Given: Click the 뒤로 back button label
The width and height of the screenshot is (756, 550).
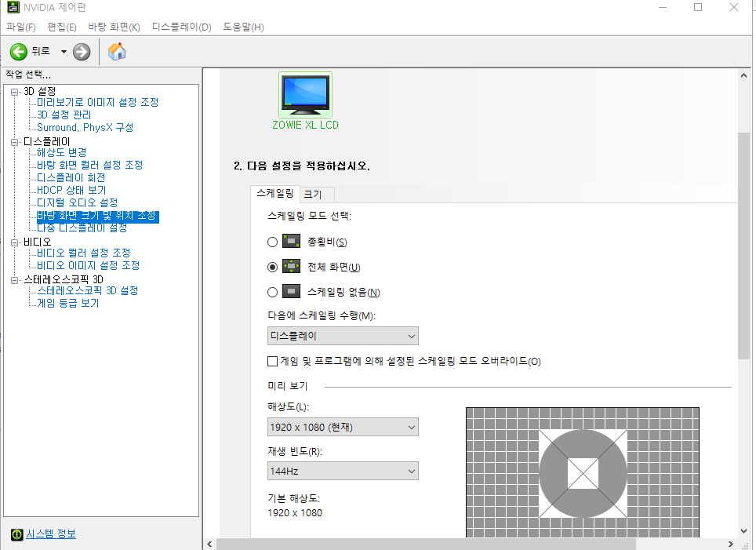Looking at the screenshot, I should pos(41,51).
